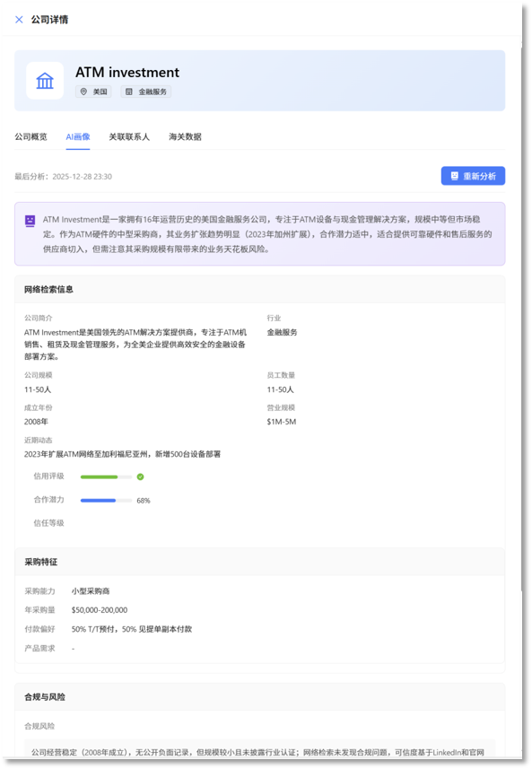Click the industry icon beside 金融服务 tag

pyautogui.click(x=129, y=92)
